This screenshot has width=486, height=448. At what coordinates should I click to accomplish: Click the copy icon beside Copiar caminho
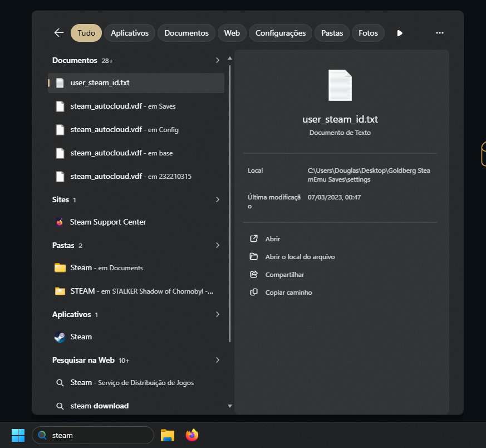(x=254, y=292)
